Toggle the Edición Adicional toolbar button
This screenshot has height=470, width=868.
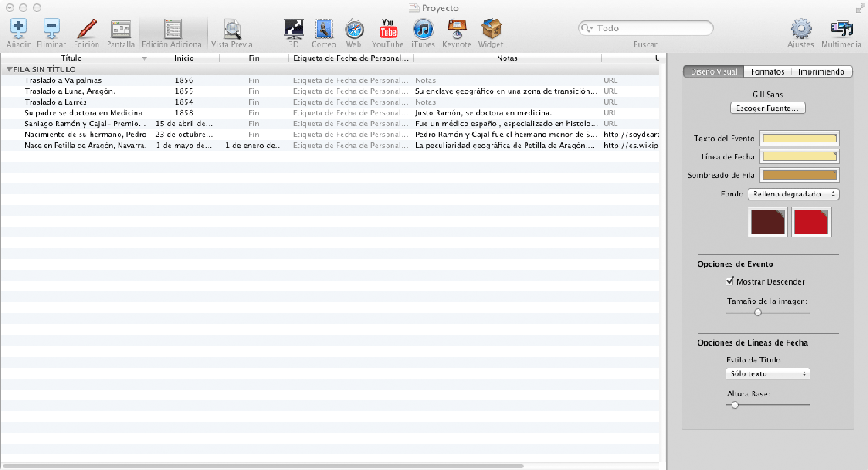[x=173, y=34]
